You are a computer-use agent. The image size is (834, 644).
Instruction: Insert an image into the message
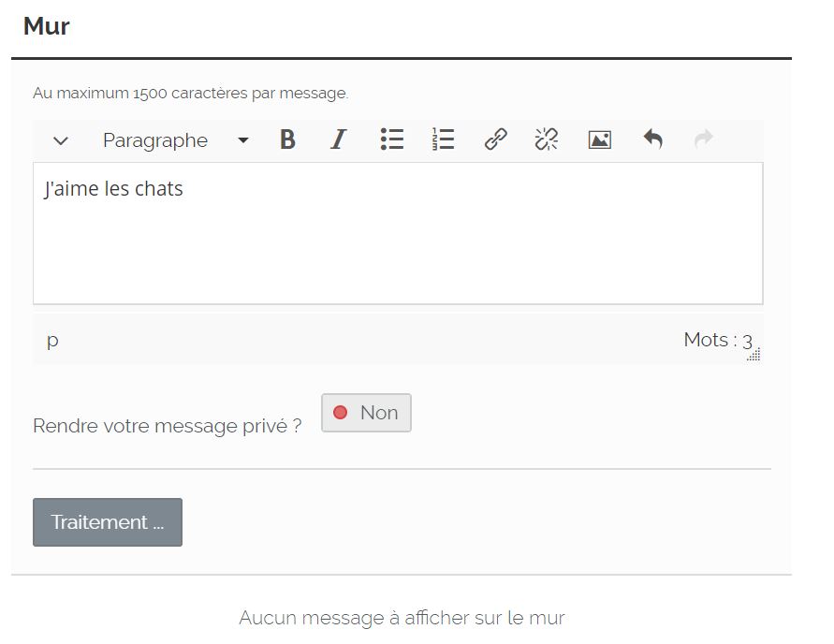pyautogui.click(x=599, y=140)
